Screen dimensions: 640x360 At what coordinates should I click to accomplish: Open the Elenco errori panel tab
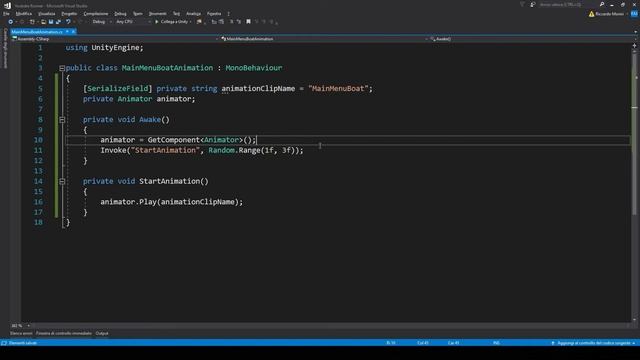[x=21, y=333]
